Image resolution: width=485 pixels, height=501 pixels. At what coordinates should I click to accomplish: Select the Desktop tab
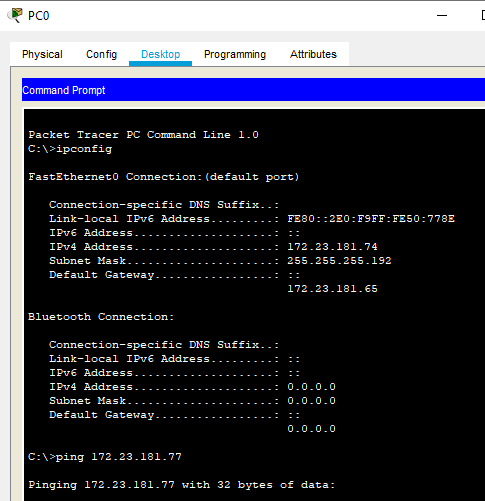(x=160, y=54)
